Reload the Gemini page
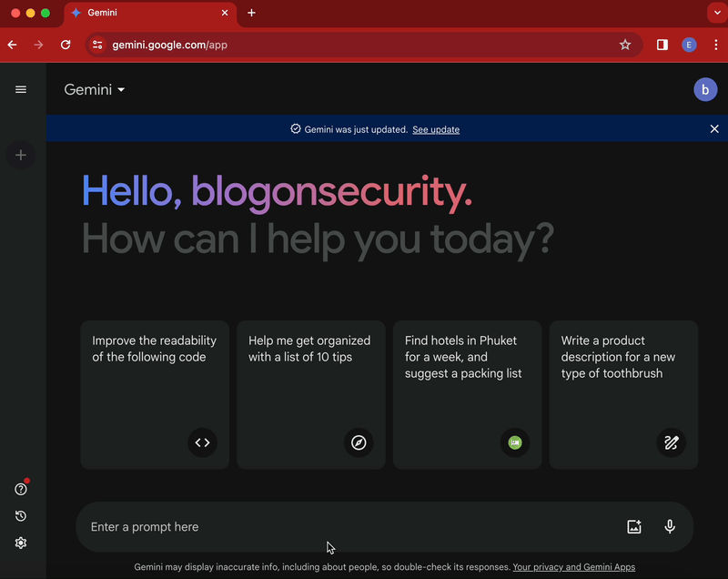This screenshot has width=728, height=579. point(66,45)
